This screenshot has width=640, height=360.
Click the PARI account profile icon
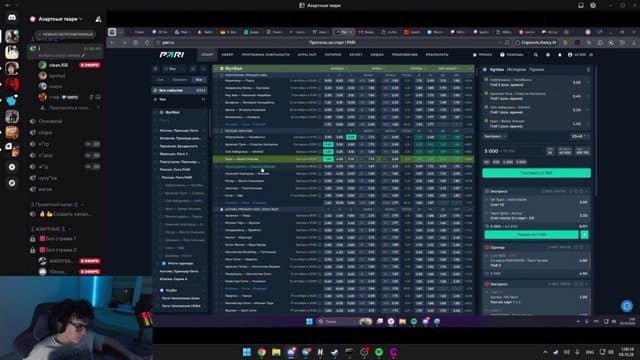[x=570, y=55]
